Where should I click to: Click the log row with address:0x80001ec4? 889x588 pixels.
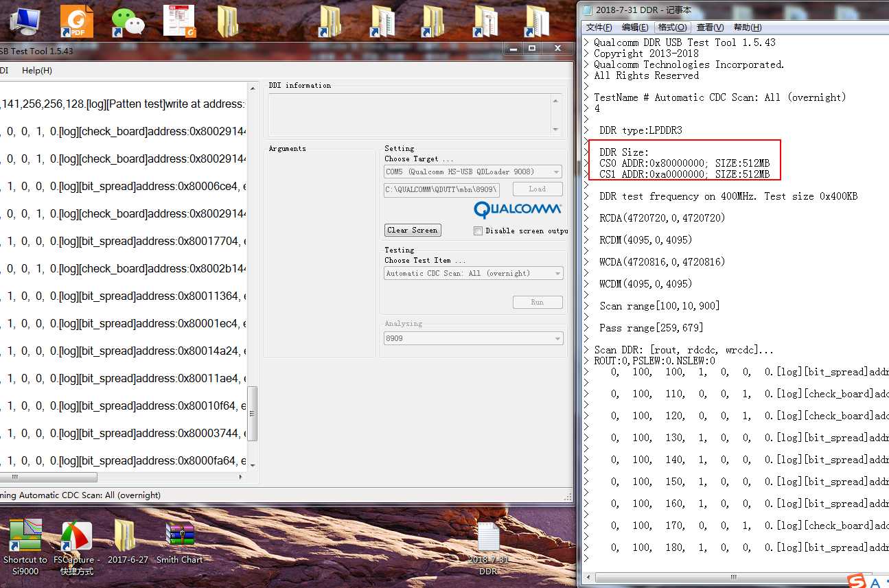[x=124, y=323]
